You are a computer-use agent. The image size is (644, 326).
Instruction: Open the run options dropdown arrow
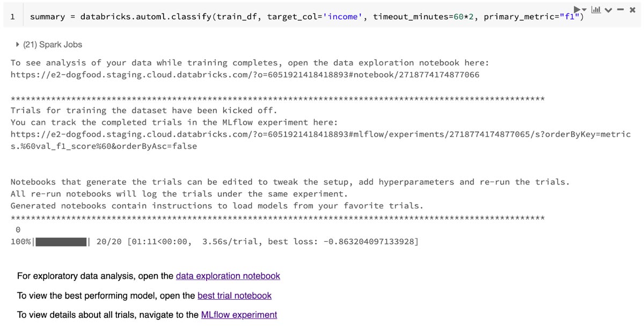(584, 10)
